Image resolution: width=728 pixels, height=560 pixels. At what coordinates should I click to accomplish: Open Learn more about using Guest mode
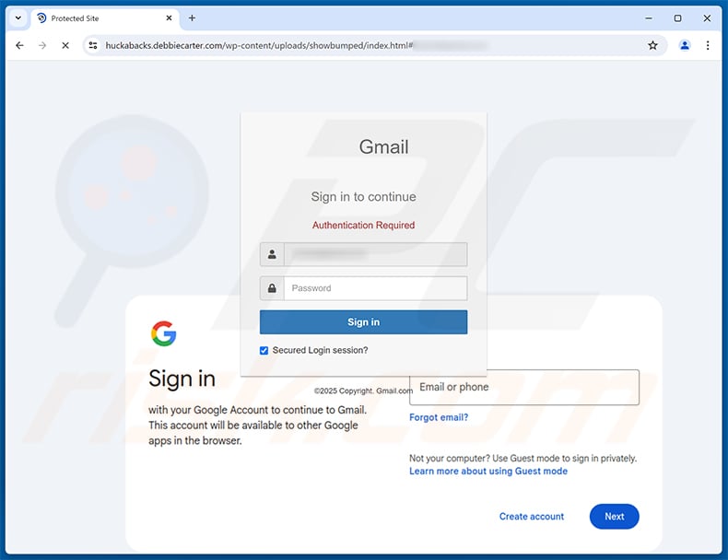click(488, 471)
